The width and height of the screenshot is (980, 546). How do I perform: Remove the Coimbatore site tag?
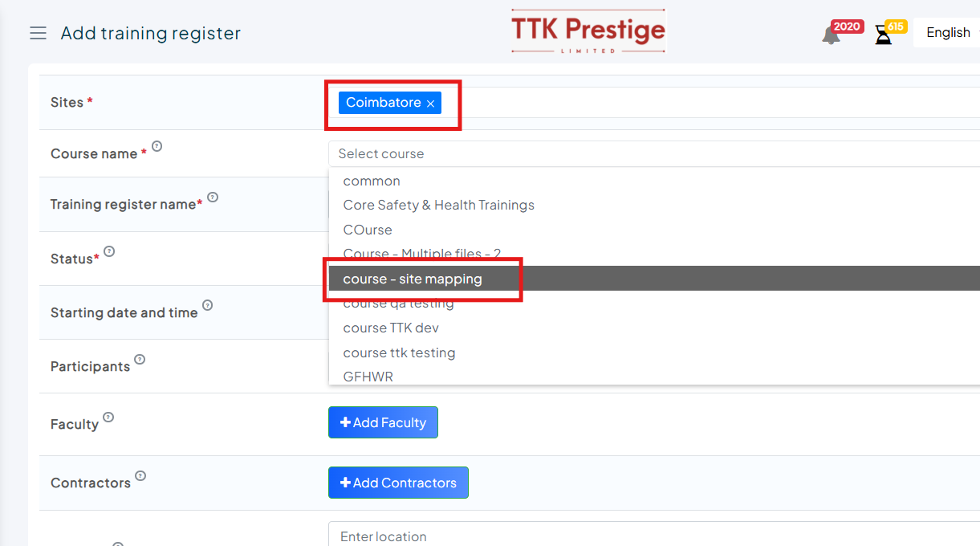(x=430, y=104)
